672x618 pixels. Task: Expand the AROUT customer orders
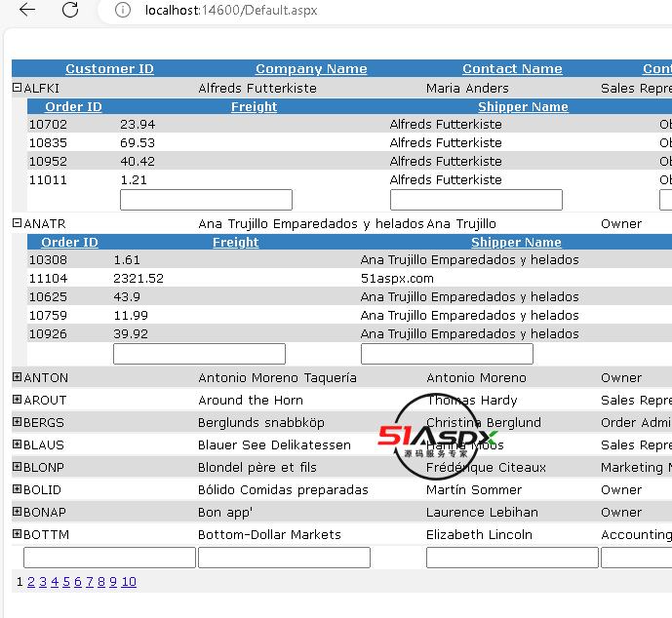(17, 400)
